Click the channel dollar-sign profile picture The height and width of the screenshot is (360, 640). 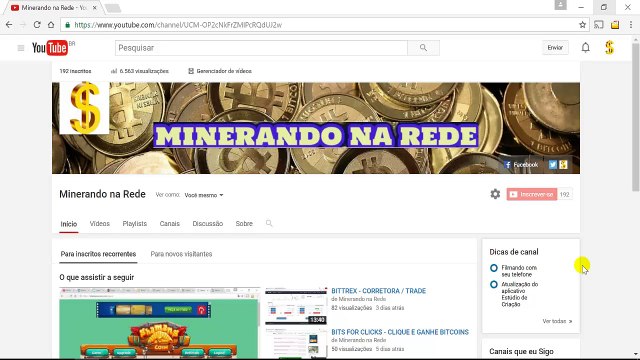click(84, 108)
